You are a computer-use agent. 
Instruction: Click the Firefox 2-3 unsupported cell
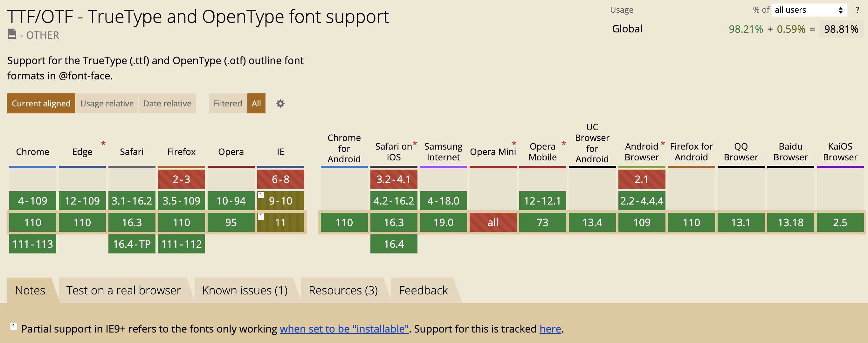181,179
